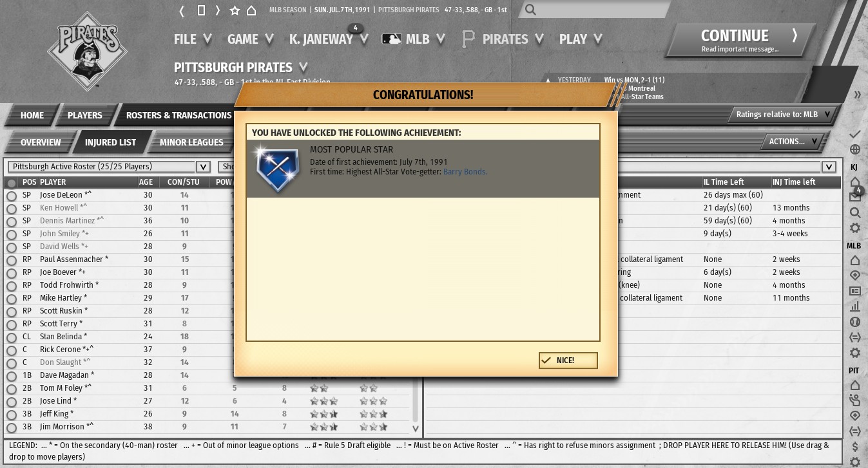
Task: Select the radio button for Jim Morrison
Action: (12, 427)
